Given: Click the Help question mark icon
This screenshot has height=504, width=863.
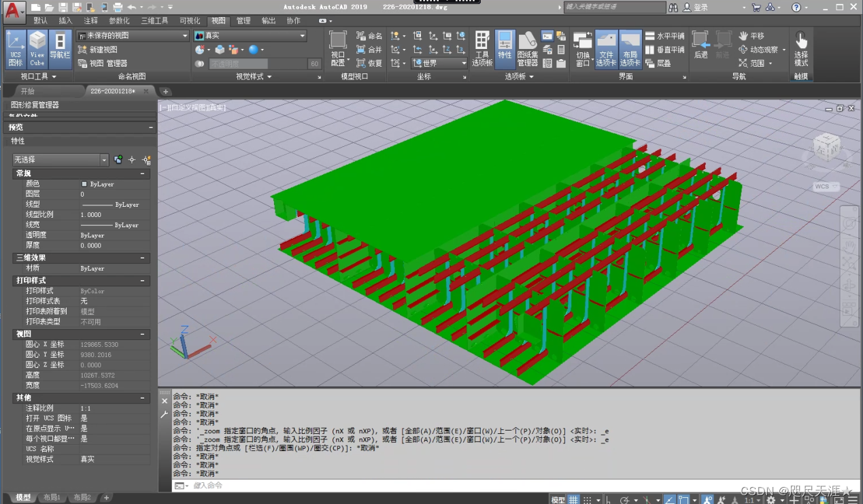Looking at the screenshot, I should click(796, 7).
